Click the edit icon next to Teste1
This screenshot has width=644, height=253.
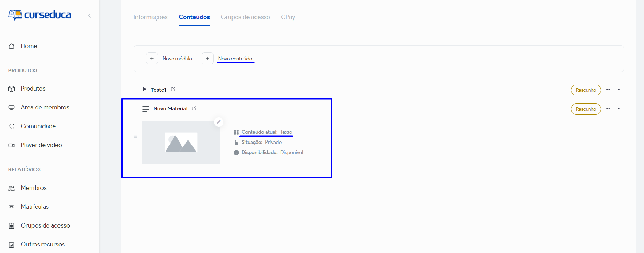(173, 89)
